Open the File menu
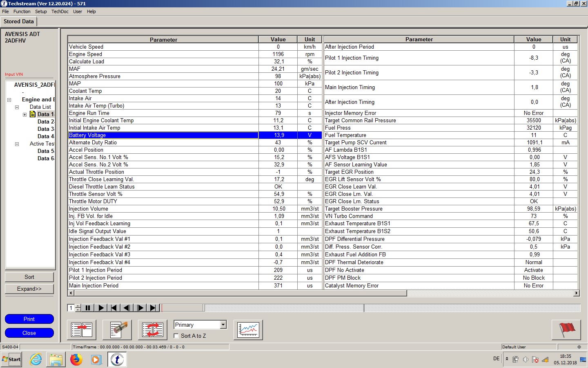The image size is (588, 368). pyautogui.click(x=5, y=11)
